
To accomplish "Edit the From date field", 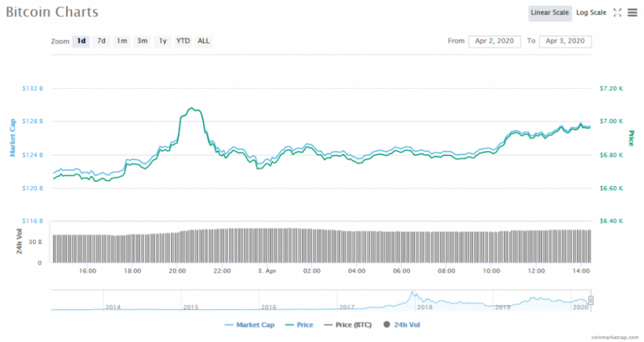I will (x=494, y=41).
